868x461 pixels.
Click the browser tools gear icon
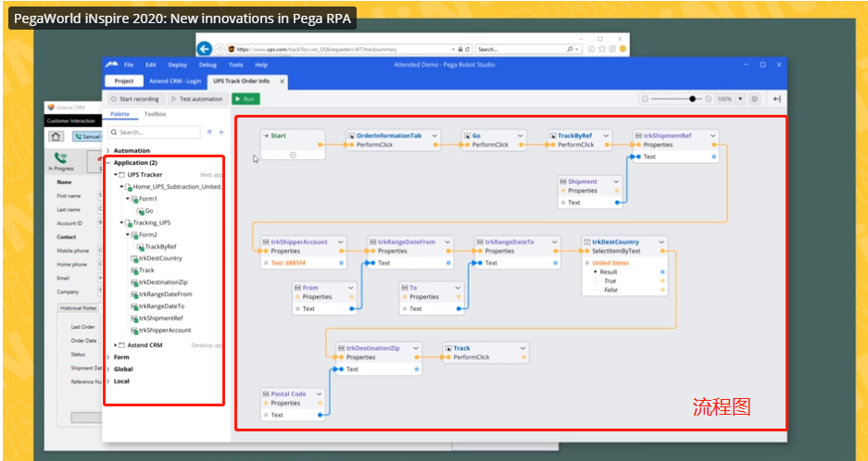coord(612,49)
